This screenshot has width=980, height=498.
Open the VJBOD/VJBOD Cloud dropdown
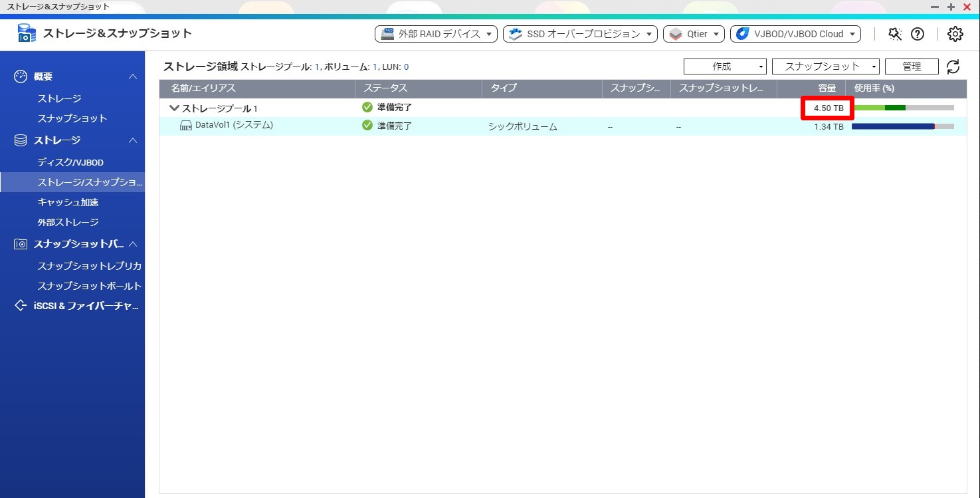795,34
